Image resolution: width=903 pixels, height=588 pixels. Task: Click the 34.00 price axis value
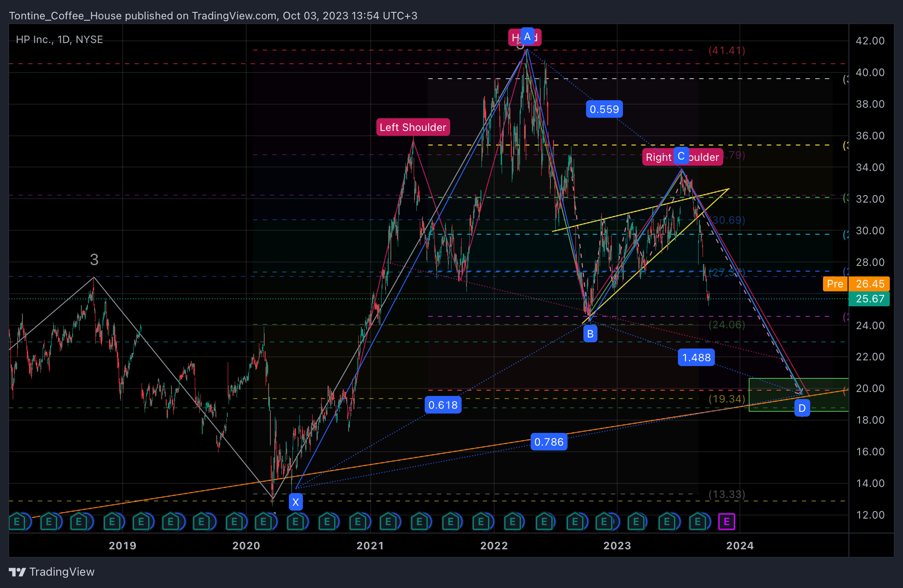[x=870, y=167]
